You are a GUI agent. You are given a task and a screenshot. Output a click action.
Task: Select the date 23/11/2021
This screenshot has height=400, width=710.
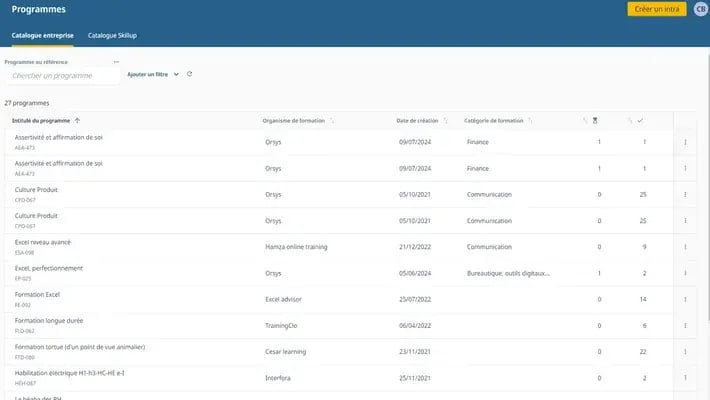415,352
